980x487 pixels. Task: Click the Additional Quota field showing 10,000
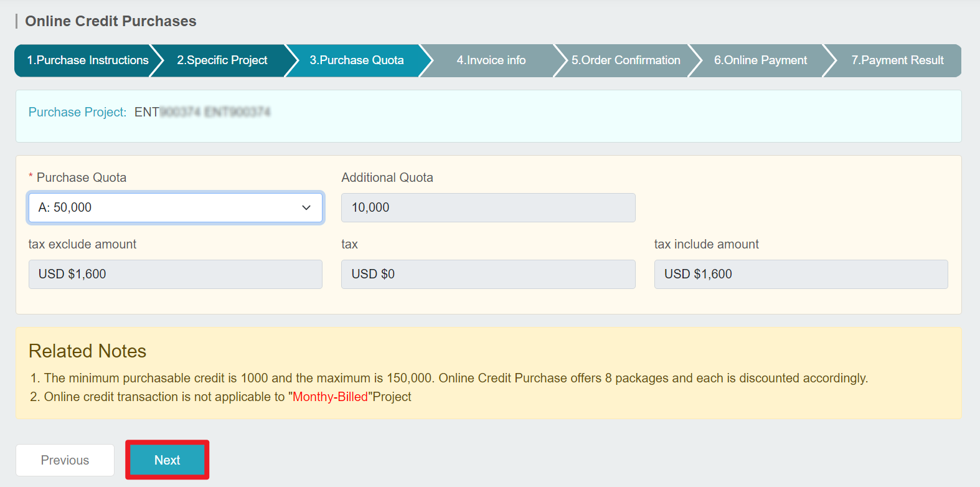coord(488,207)
